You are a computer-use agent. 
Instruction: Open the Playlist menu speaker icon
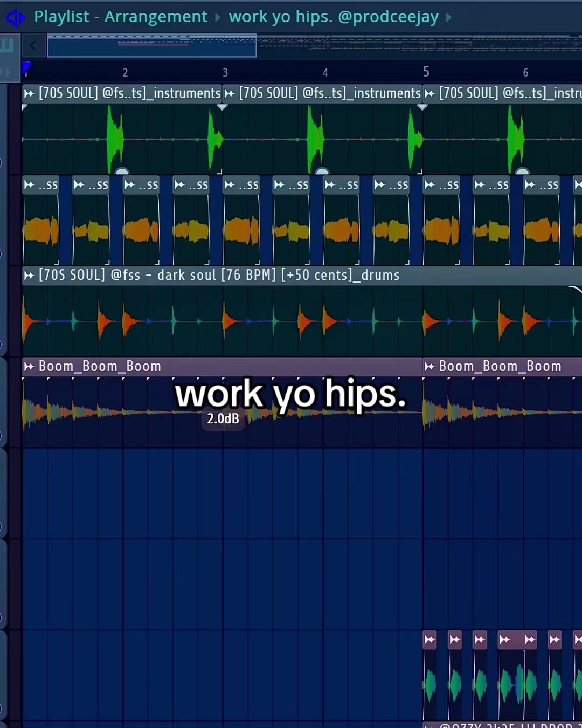pyautogui.click(x=15, y=17)
